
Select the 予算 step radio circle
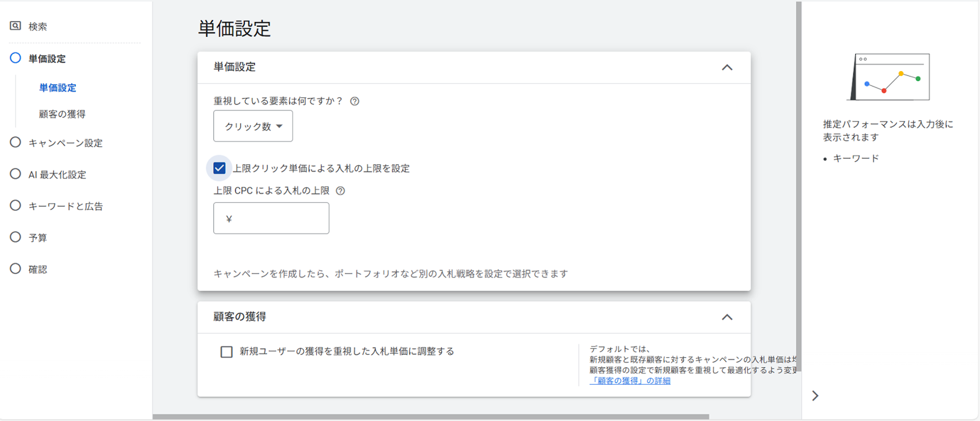pos(15,237)
